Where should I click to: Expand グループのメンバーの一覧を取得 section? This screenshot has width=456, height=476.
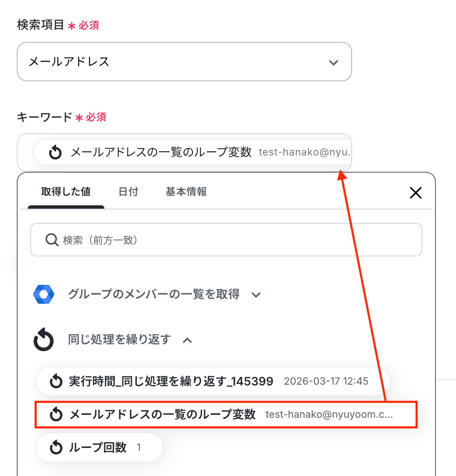[154, 294]
